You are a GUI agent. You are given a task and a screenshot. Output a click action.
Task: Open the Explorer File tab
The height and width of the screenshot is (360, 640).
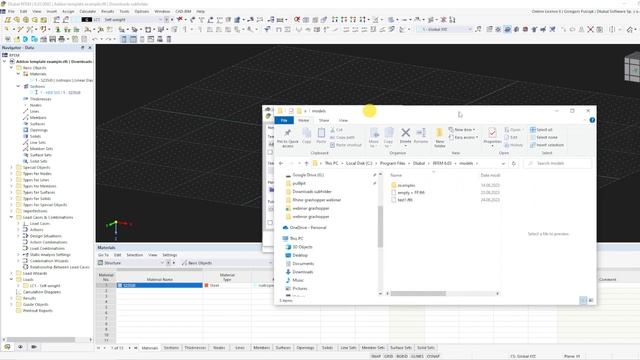click(284, 120)
